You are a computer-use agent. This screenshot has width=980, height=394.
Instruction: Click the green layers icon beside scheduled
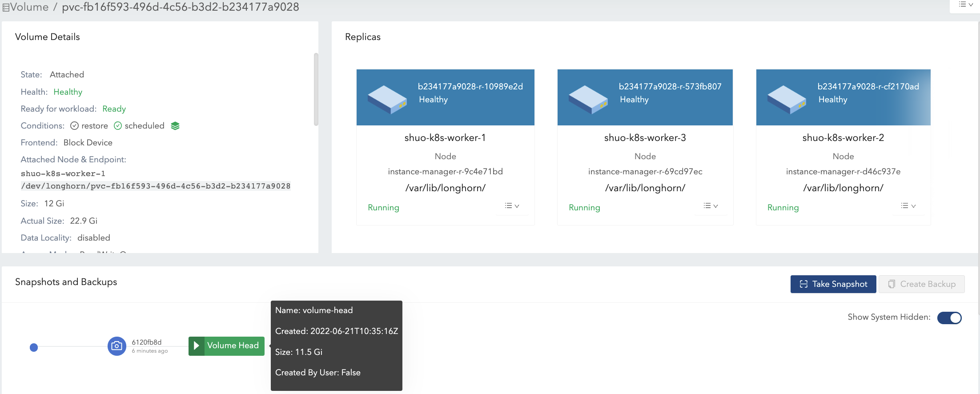175,126
